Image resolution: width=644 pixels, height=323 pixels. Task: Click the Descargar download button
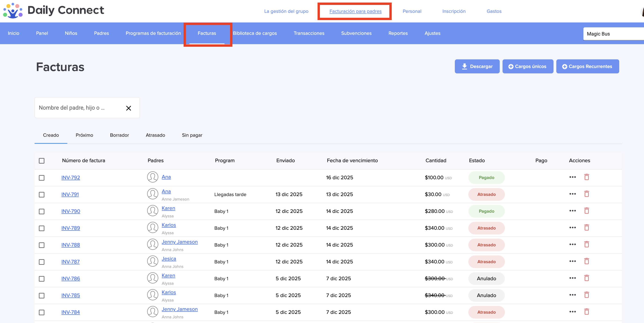[477, 66]
